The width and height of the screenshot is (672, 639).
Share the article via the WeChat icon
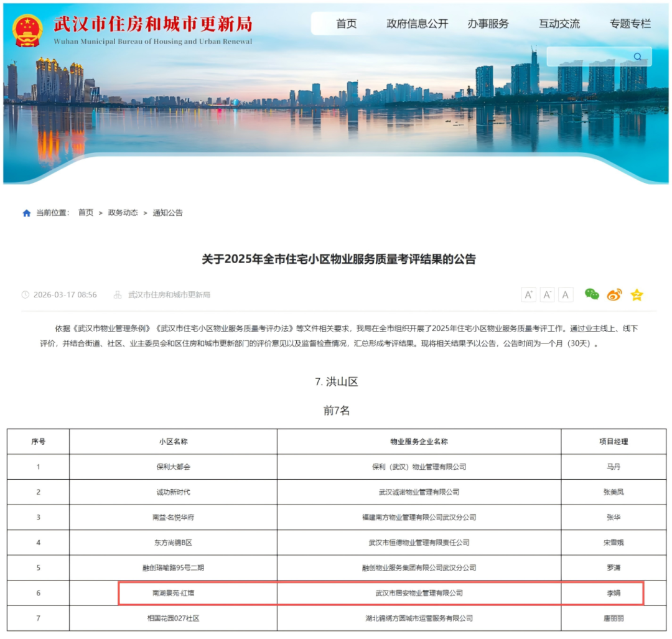coord(592,294)
